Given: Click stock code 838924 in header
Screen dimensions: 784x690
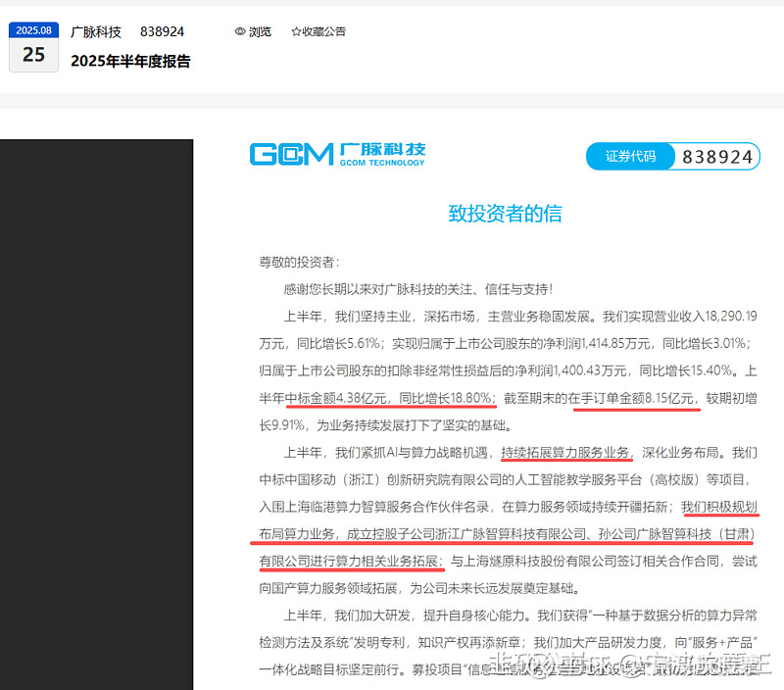Looking at the screenshot, I should click(162, 31).
